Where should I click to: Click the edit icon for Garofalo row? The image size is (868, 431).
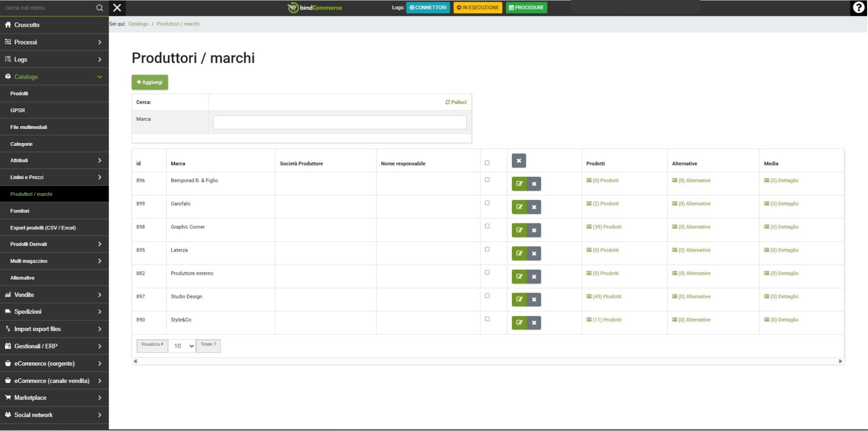(x=519, y=207)
